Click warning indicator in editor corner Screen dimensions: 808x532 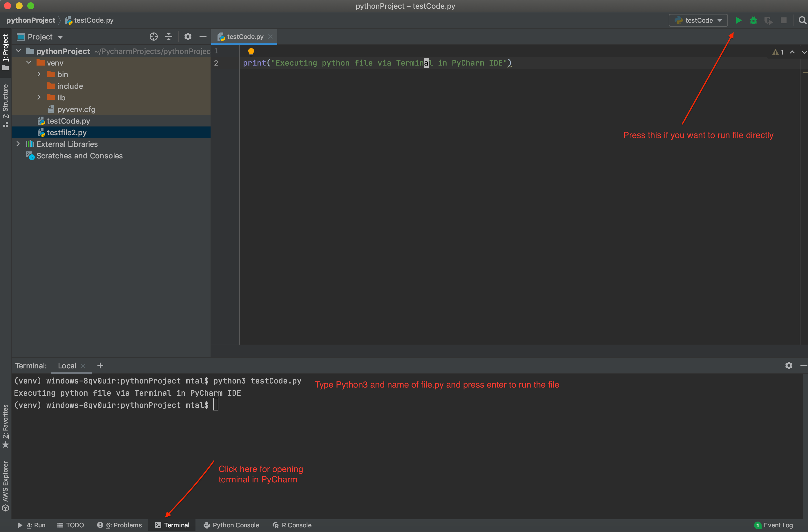pyautogui.click(x=778, y=52)
